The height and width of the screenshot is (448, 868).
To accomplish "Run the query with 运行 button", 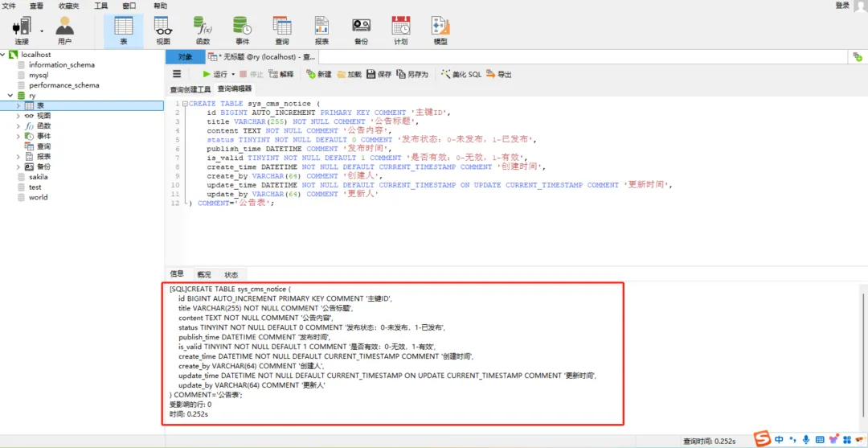I will 215,74.
